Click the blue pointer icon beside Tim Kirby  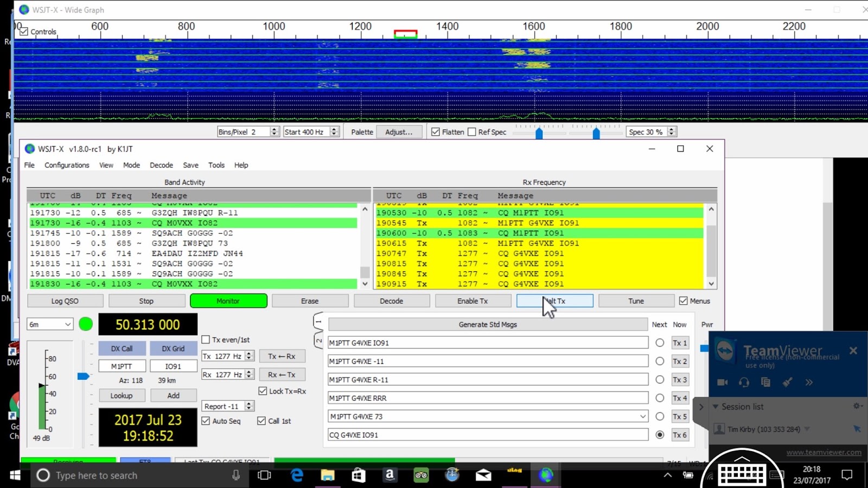pyautogui.click(x=857, y=429)
